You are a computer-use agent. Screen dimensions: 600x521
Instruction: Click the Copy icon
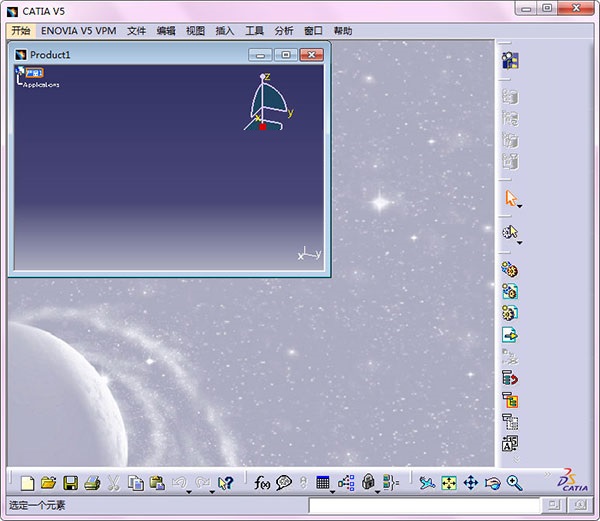135,483
